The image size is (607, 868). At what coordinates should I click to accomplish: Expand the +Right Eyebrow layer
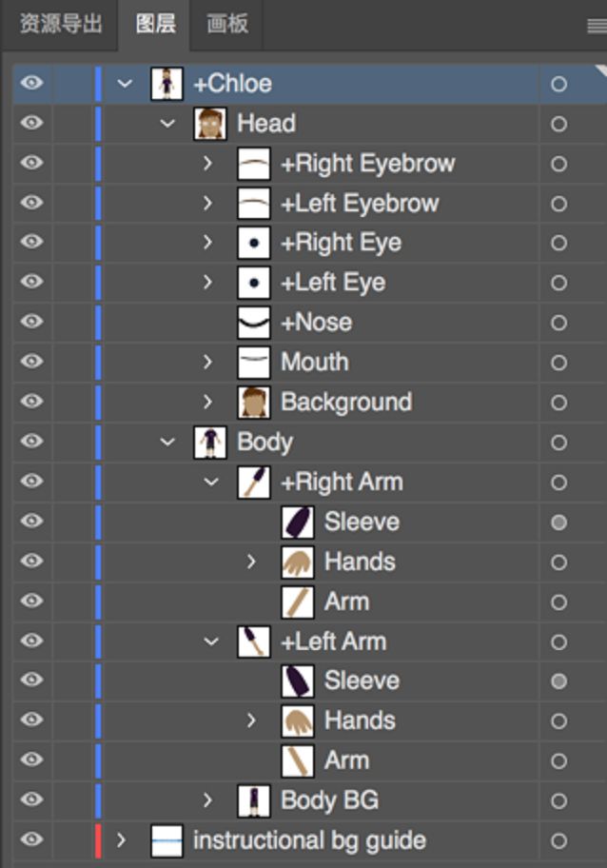pyautogui.click(x=208, y=164)
